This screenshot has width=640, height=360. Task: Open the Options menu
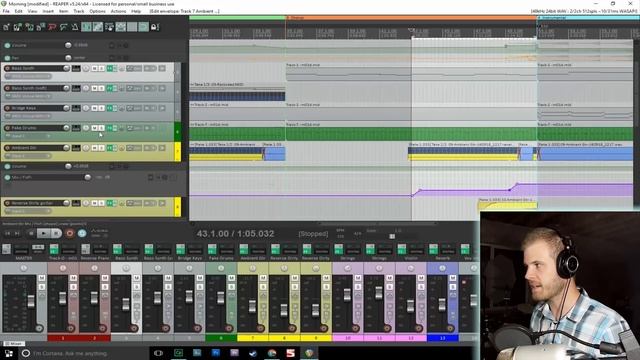(97, 11)
